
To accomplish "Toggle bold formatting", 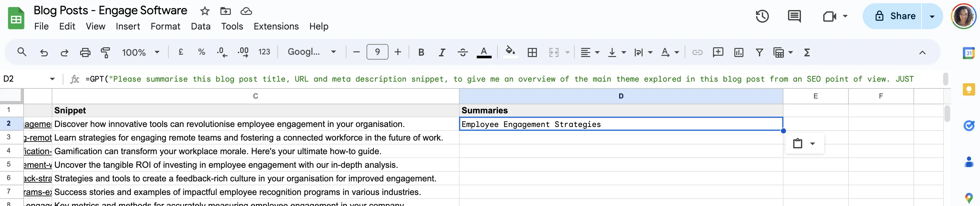I will (421, 52).
